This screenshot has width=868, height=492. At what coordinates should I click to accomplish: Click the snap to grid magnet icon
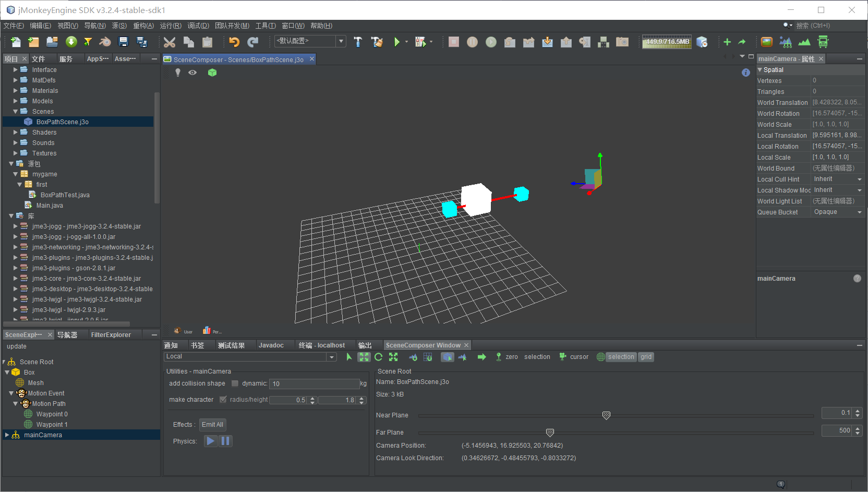[428, 357]
